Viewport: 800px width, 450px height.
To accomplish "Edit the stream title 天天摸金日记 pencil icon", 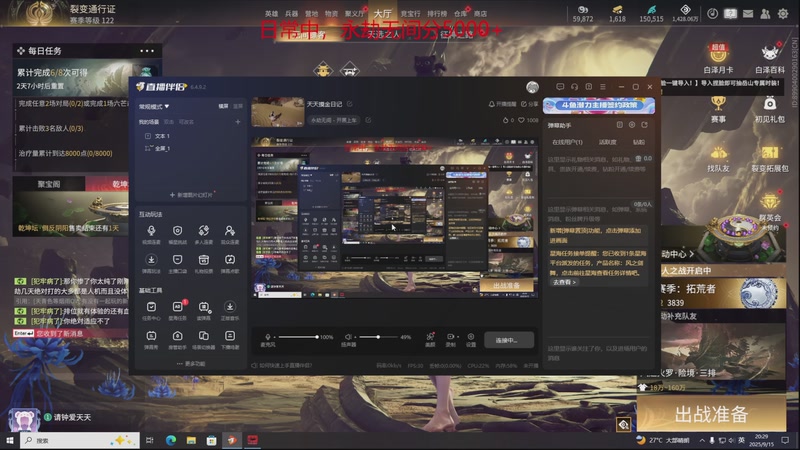I will [349, 104].
